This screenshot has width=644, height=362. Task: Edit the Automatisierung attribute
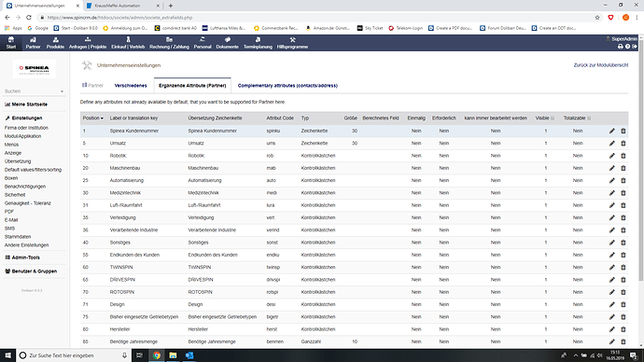pyautogui.click(x=612, y=180)
